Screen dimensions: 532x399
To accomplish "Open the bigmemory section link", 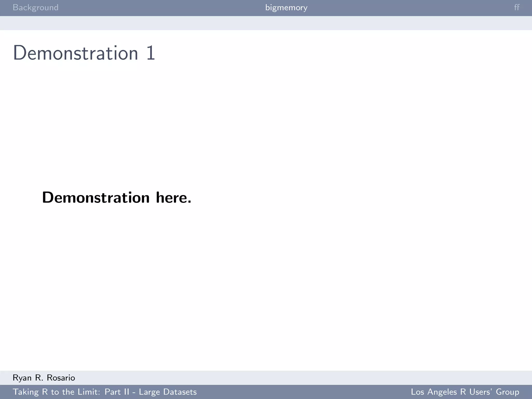I will click(286, 8).
